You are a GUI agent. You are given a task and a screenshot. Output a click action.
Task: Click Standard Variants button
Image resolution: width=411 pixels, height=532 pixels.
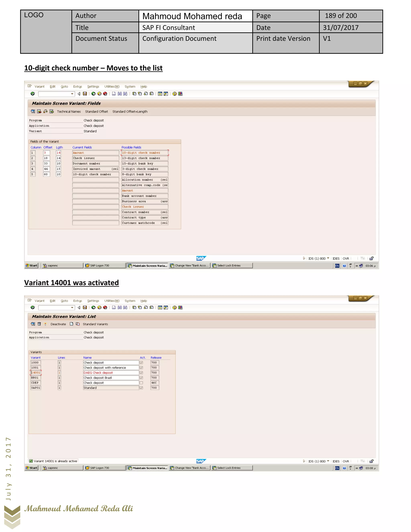[96, 324]
